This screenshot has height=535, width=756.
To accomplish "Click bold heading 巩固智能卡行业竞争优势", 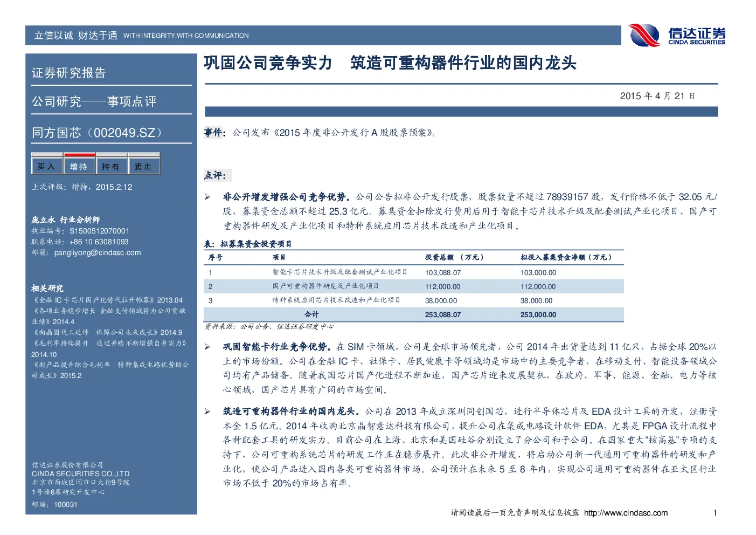I will coord(276,347).
